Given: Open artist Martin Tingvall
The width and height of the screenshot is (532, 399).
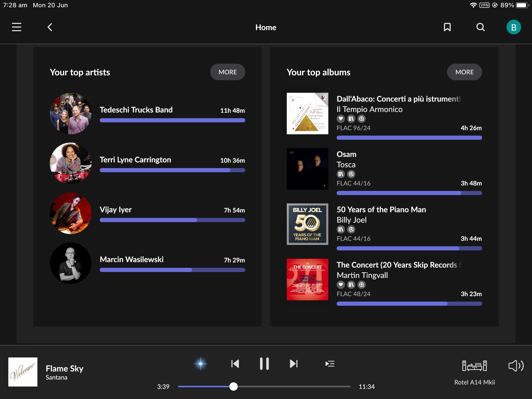Looking at the screenshot, I should 362,275.
